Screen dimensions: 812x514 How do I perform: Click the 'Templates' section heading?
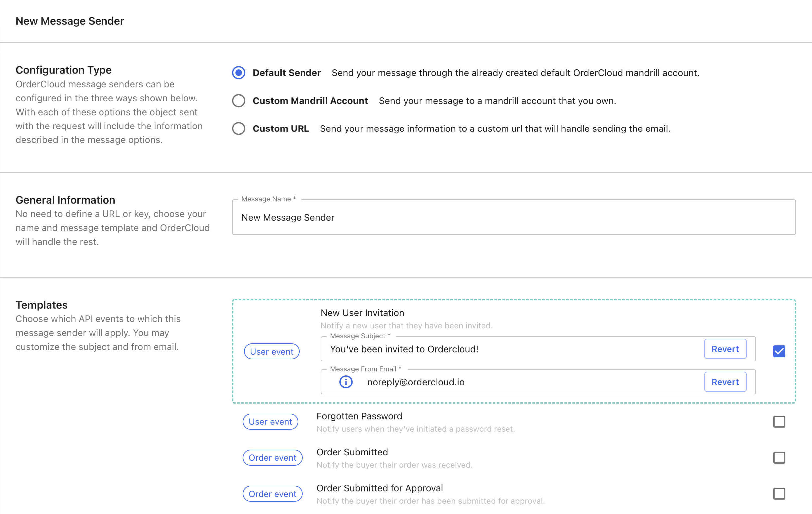point(42,305)
